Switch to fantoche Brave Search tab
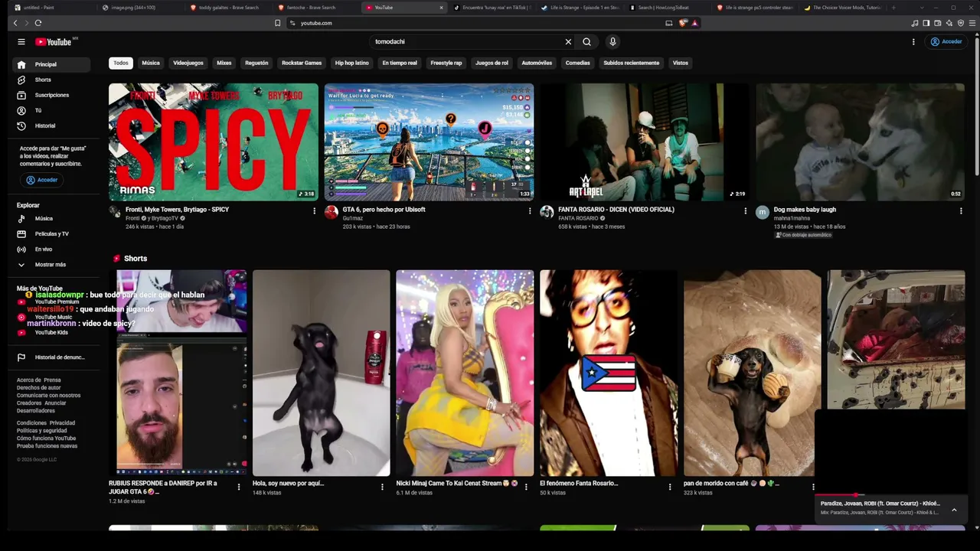Image resolution: width=980 pixels, height=551 pixels. 317,8
